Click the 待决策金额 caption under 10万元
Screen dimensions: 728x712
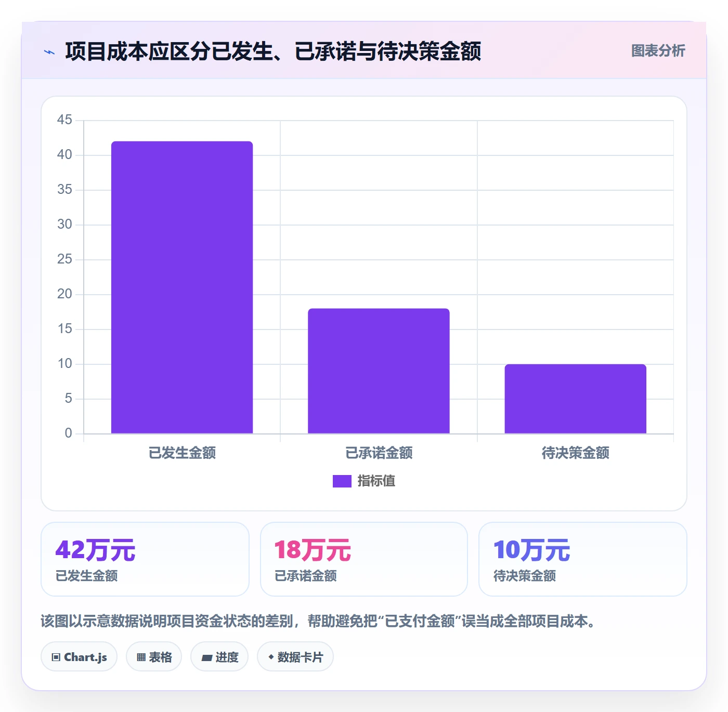pyautogui.click(x=525, y=576)
